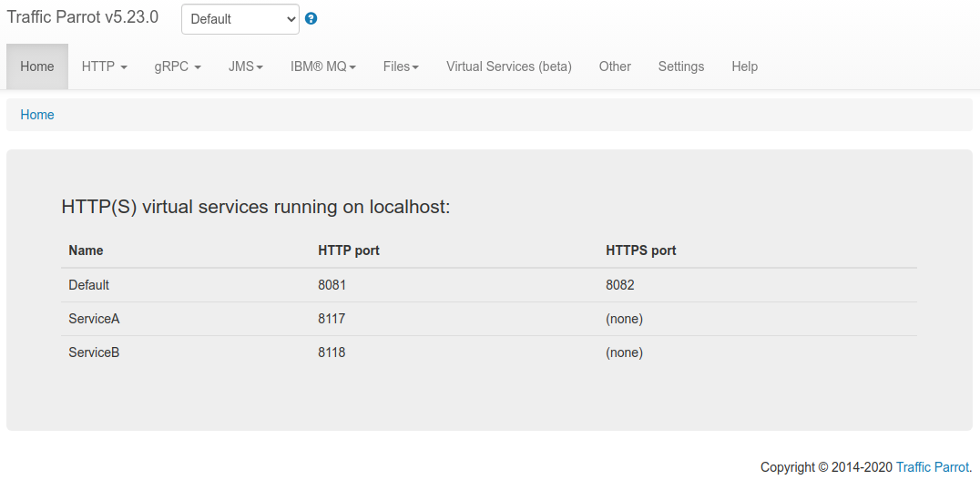Open the IBM MQ dropdown menu
Viewport: 980px width, 480px height.
click(x=322, y=66)
